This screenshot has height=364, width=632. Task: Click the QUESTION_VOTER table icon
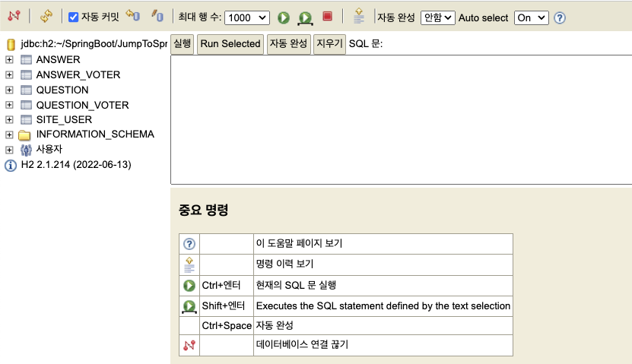tap(26, 105)
